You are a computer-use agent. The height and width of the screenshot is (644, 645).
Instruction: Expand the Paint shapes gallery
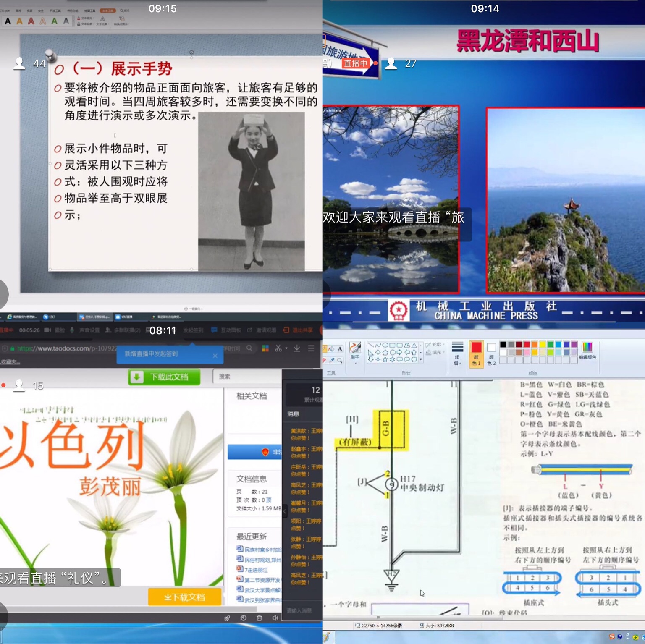coord(421,360)
